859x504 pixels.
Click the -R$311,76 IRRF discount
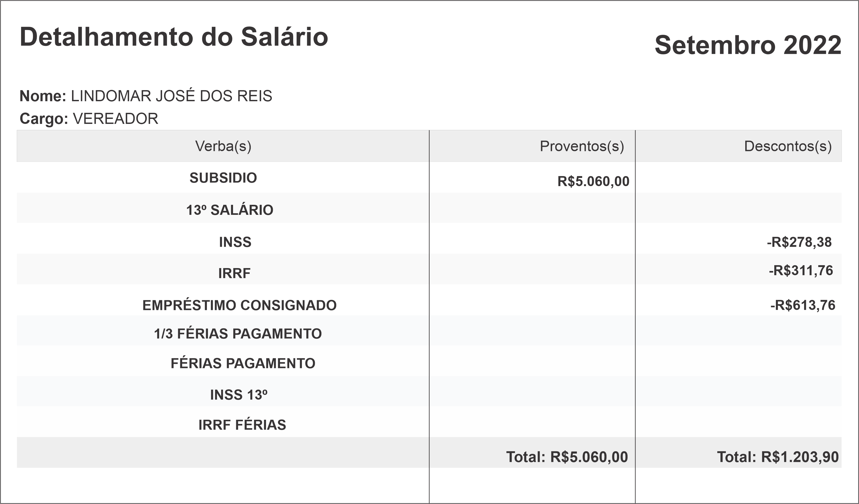801,270
